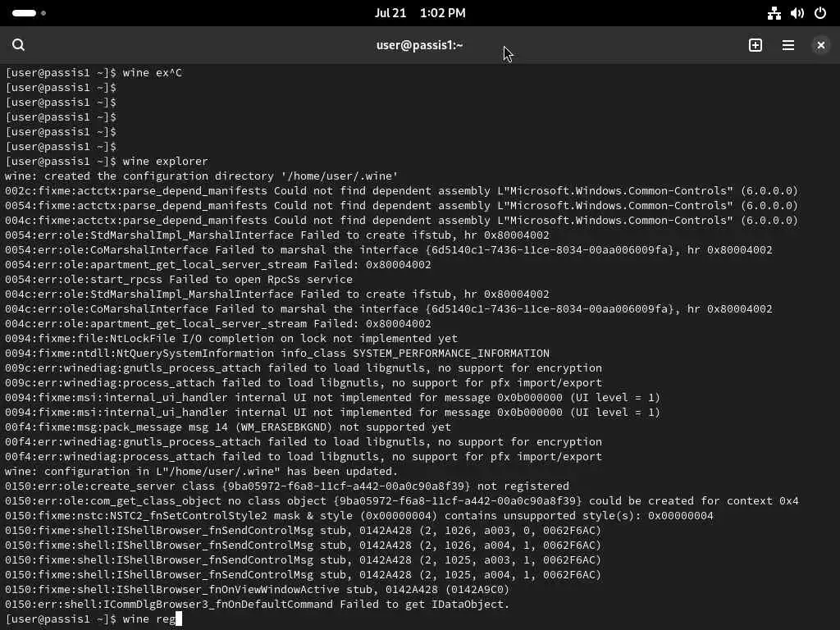Click the 004c:err:ole:apartment_get_local_server_stream line
The image size is (840, 630).
point(218,324)
